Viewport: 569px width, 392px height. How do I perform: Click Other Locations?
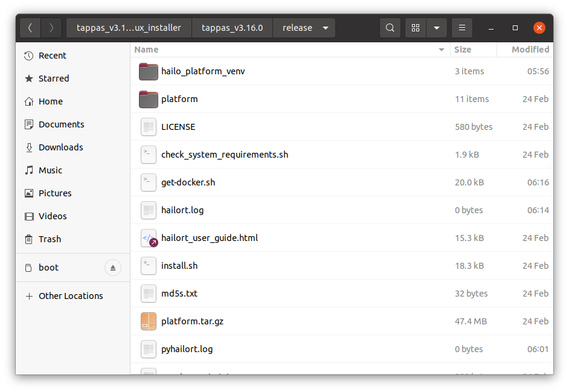pos(70,296)
